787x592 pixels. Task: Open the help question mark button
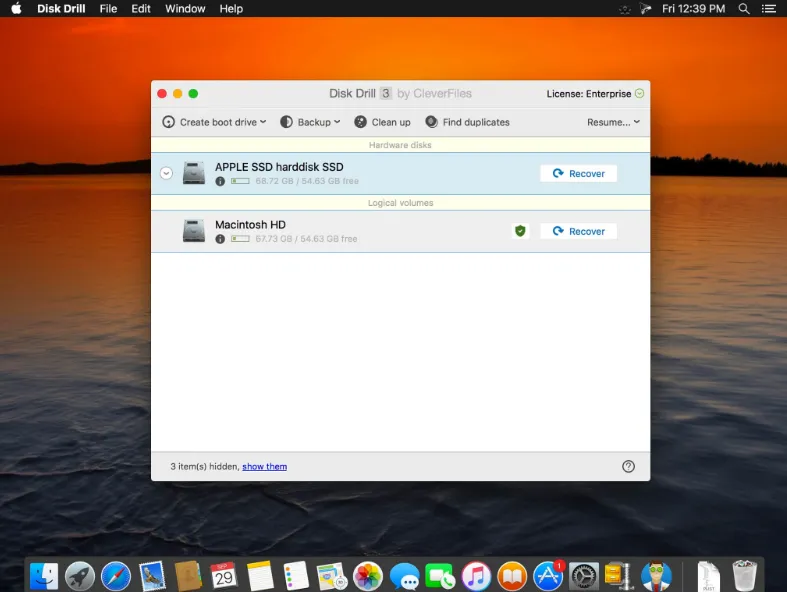click(628, 466)
